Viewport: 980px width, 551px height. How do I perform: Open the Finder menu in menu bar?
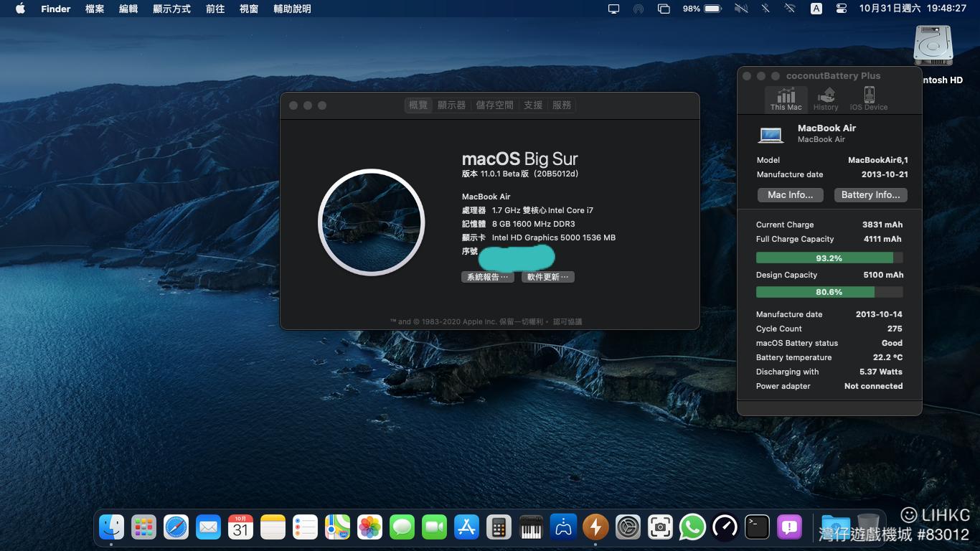[56, 9]
